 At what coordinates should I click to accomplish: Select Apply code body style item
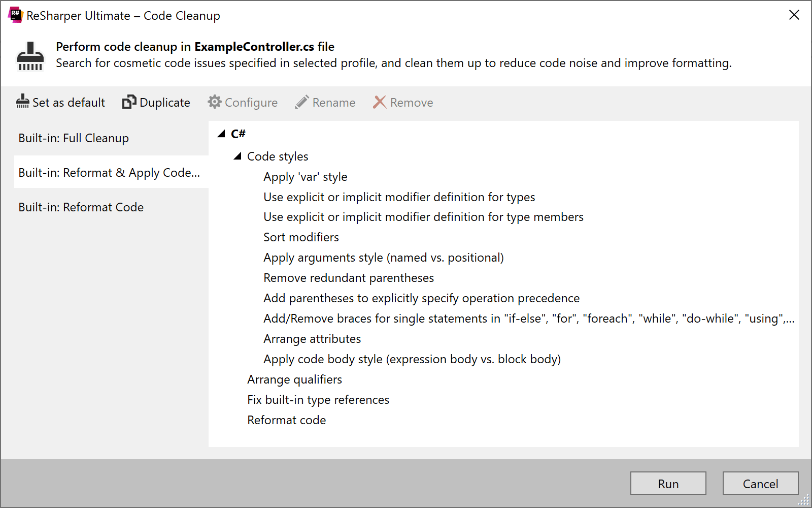[x=412, y=359]
